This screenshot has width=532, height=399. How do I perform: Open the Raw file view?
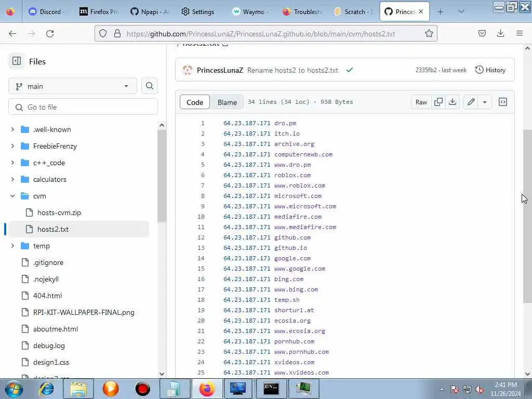pyautogui.click(x=421, y=102)
